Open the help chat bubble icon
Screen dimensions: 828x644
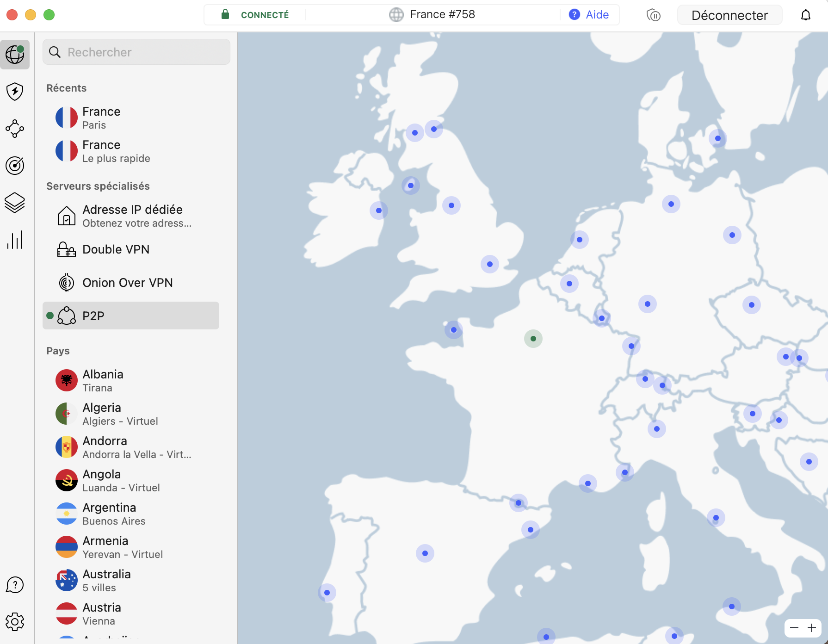(x=15, y=585)
